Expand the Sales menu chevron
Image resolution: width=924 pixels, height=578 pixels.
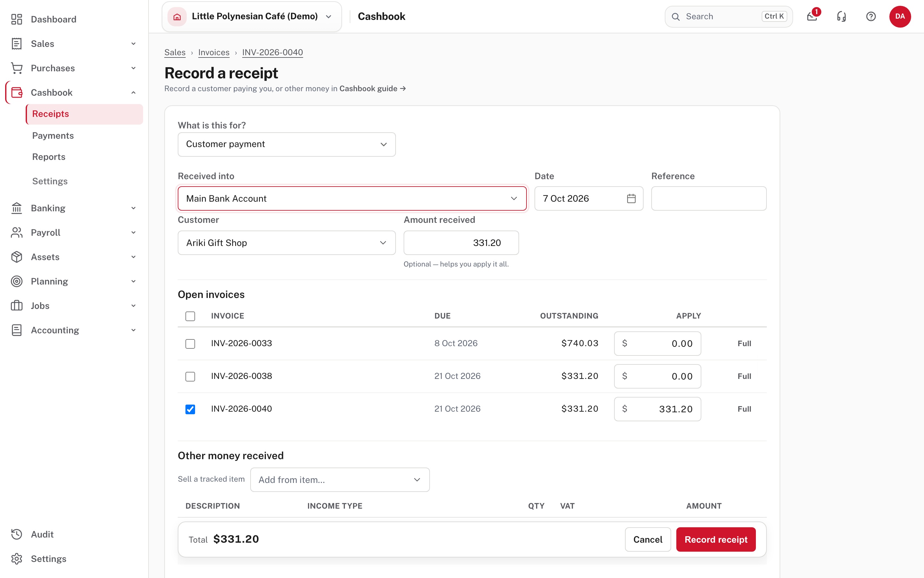[133, 44]
